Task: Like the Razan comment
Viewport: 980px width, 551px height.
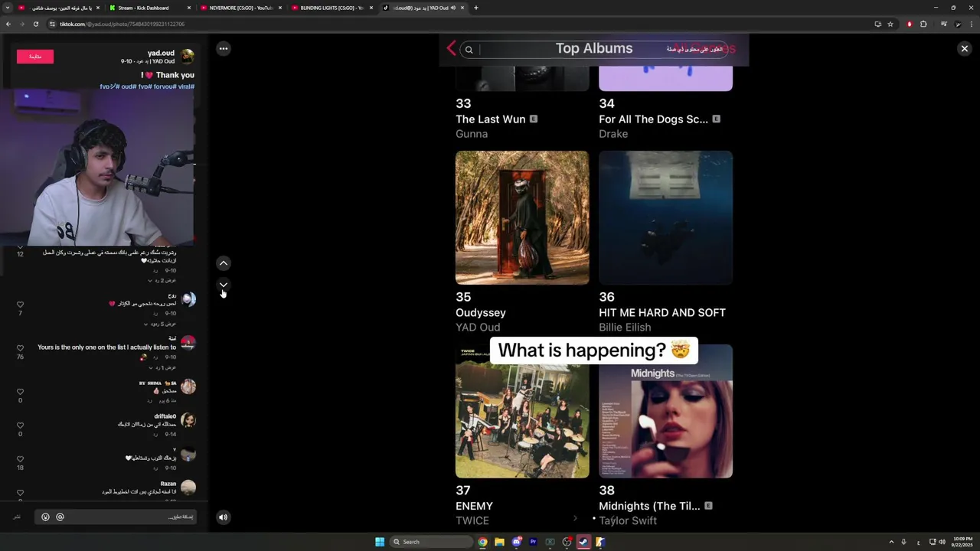Action: 20,493
